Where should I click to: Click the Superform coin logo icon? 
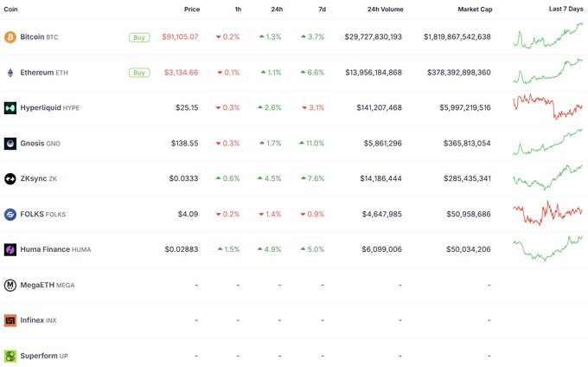click(10, 356)
